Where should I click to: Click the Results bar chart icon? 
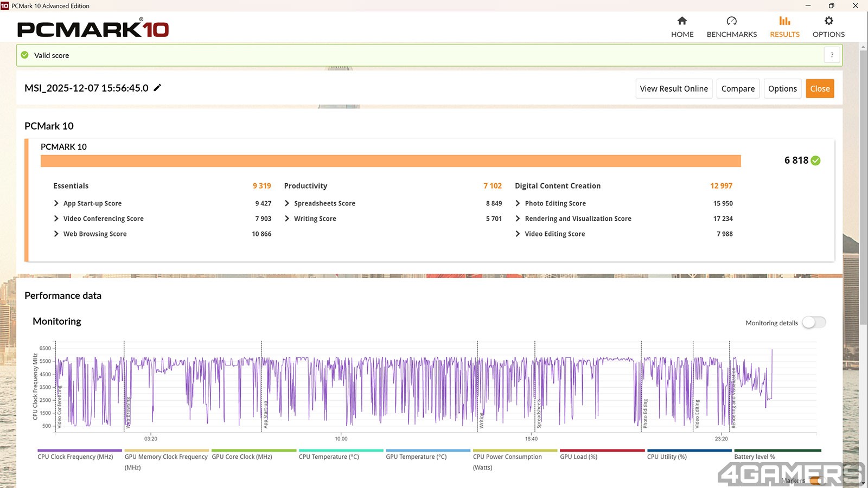pyautogui.click(x=784, y=21)
